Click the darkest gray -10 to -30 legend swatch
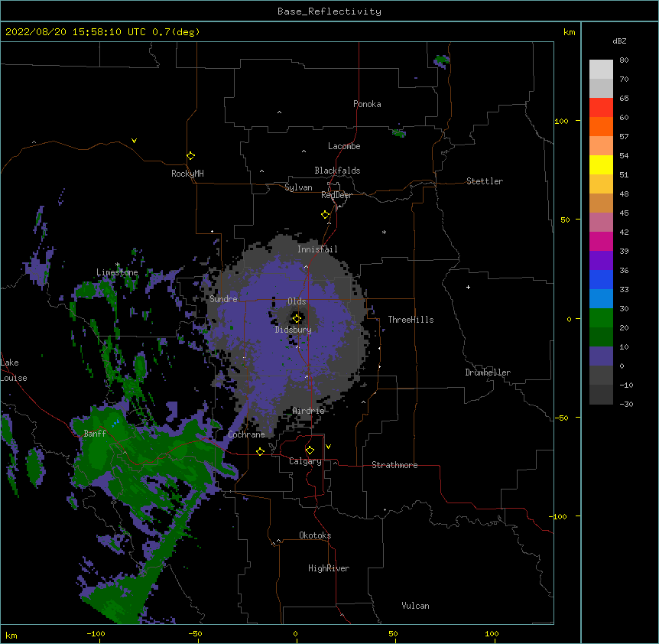Screen dimensions: 659x644 (601, 395)
